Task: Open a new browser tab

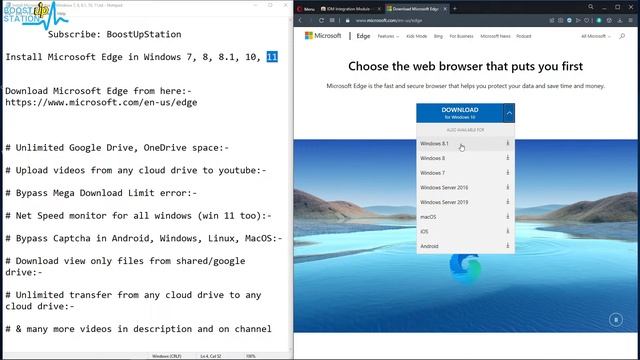Action: pyautogui.click(x=455, y=9)
